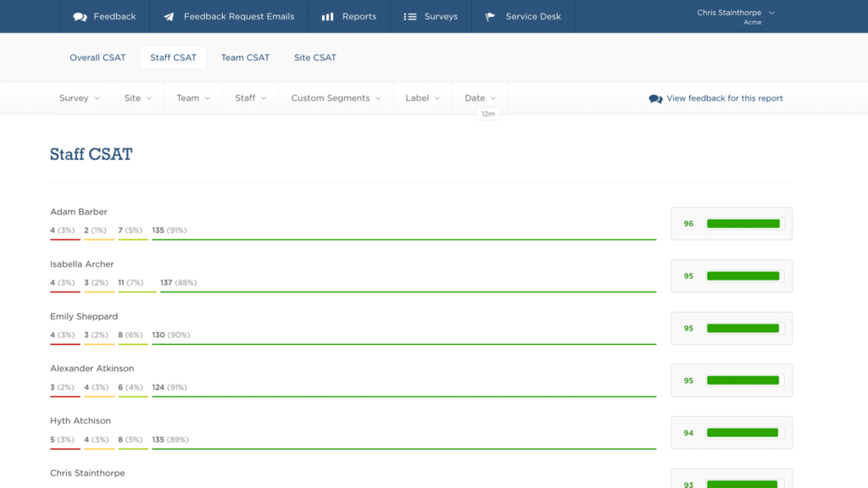Expand the Chris Stainthorpe account menu
This screenshot has height=488, width=868.
click(734, 12)
